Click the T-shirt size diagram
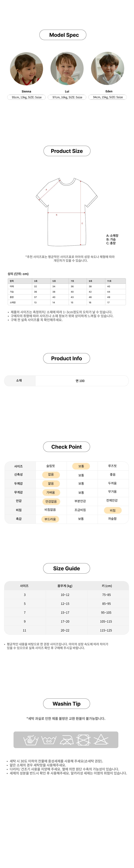Viewport: 134px width, 868px height. coord(67,211)
